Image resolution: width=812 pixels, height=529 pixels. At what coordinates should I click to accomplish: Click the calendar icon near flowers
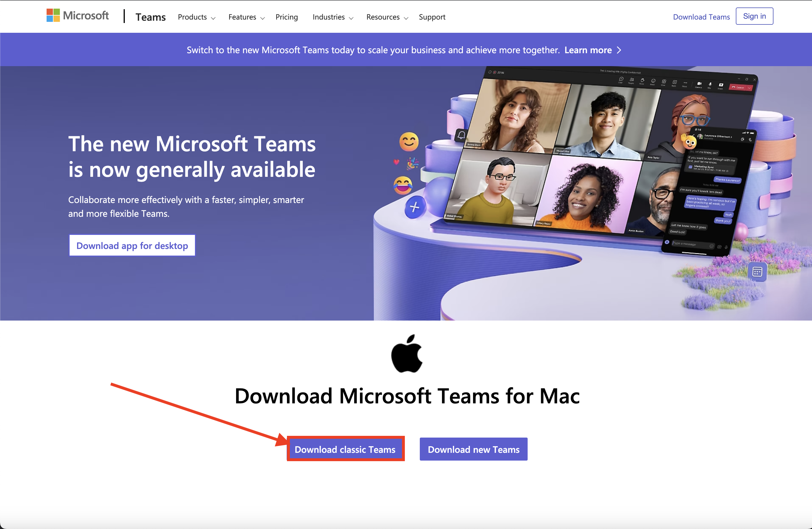(757, 272)
